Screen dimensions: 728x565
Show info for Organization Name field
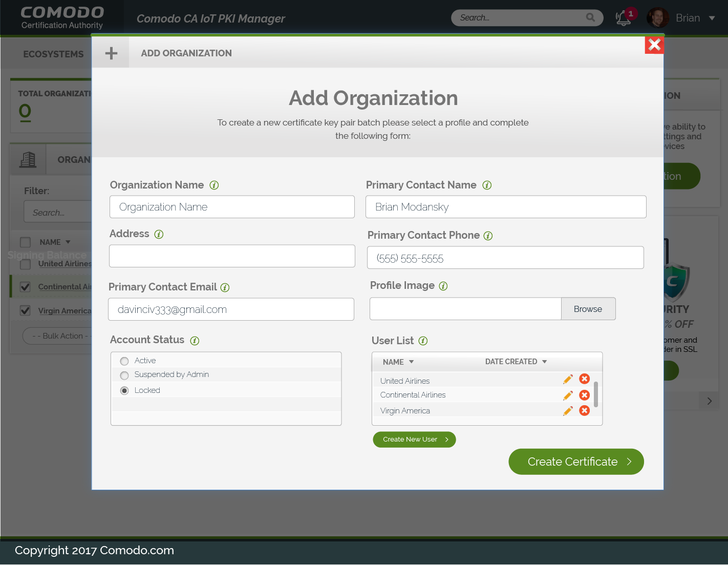[x=214, y=185]
